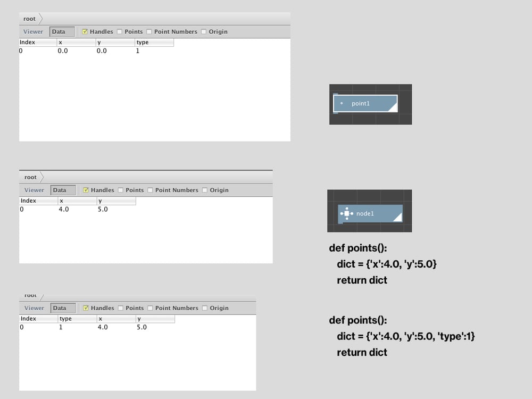Screen dimensions: 532x399
Task: Click the code line containing 'type':1
Action: tap(406, 336)
